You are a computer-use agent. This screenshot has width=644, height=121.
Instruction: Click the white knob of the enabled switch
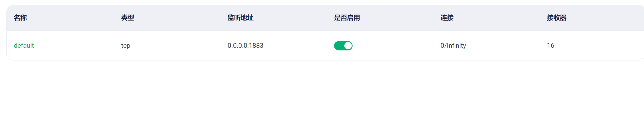[348, 46]
